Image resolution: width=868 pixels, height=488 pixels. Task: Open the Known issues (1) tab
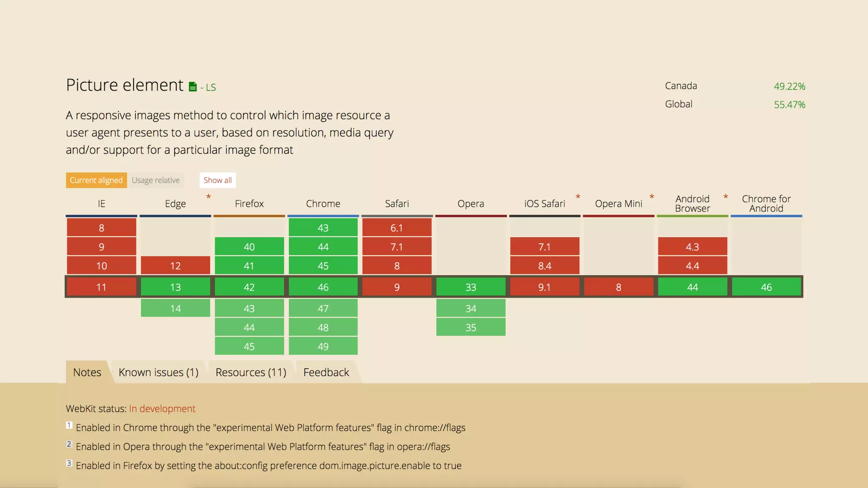(159, 372)
